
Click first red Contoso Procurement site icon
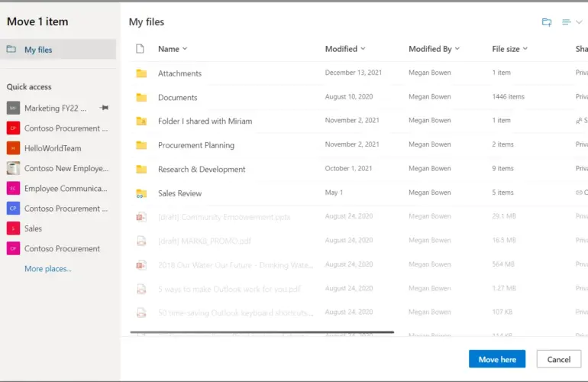tap(13, 128)
